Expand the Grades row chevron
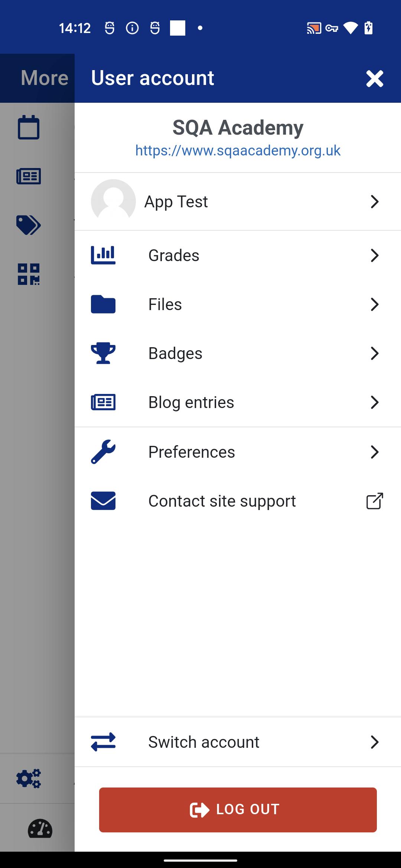The height and width of the screenshot is (868, 401). pyautogui.click(x=375, y=255)
